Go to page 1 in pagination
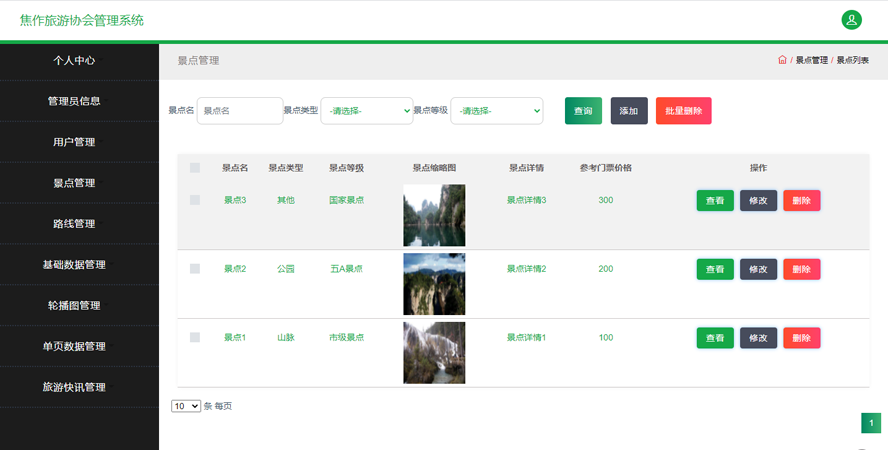 (871, 424)
